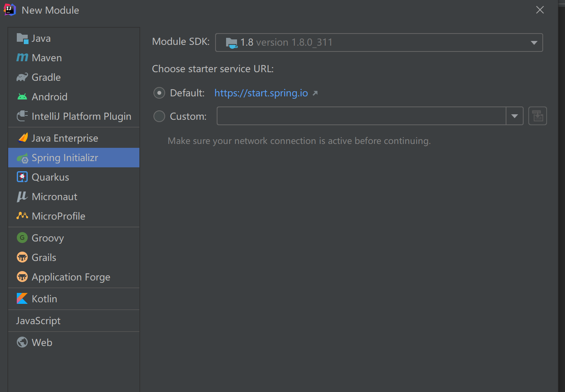Open the start.spring.io link

point(261,93)
